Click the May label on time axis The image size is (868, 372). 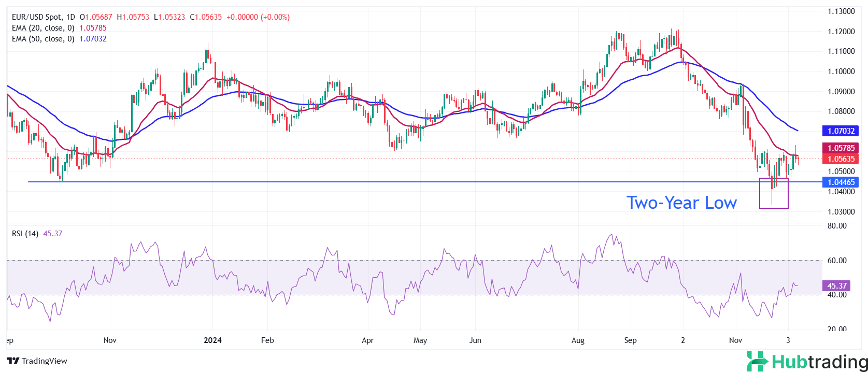point(420,340)
